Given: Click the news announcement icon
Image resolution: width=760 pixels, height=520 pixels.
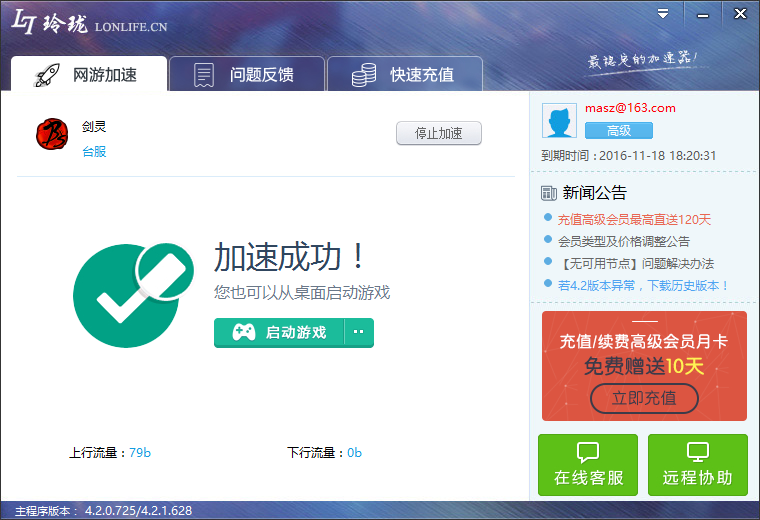Looking at the screenshot, I should (549, 193).
